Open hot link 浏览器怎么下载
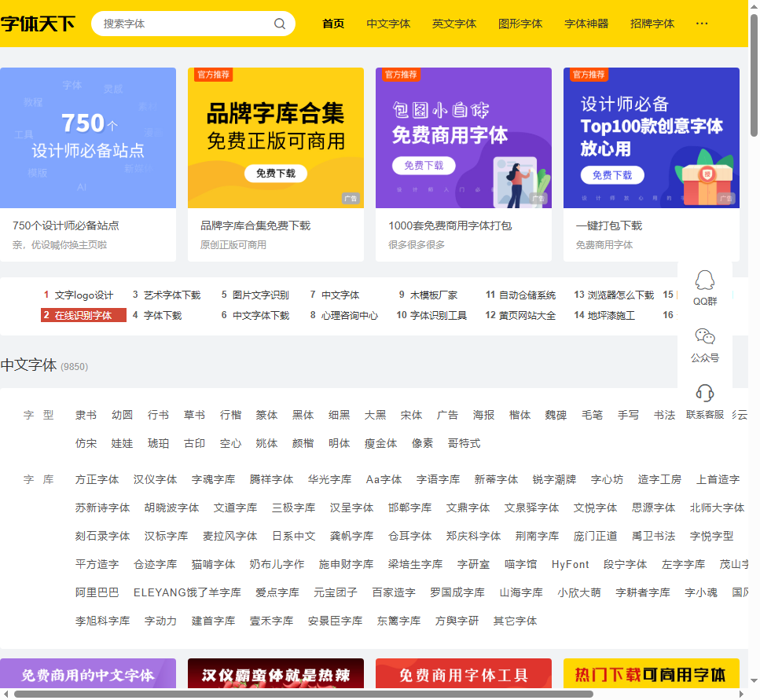 (x=620, y=295)
